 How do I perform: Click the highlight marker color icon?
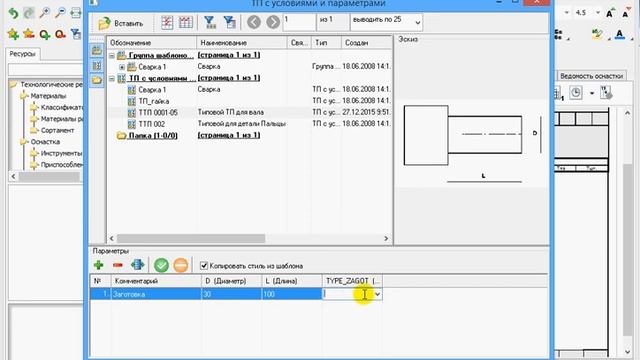[x=597, y=35]
